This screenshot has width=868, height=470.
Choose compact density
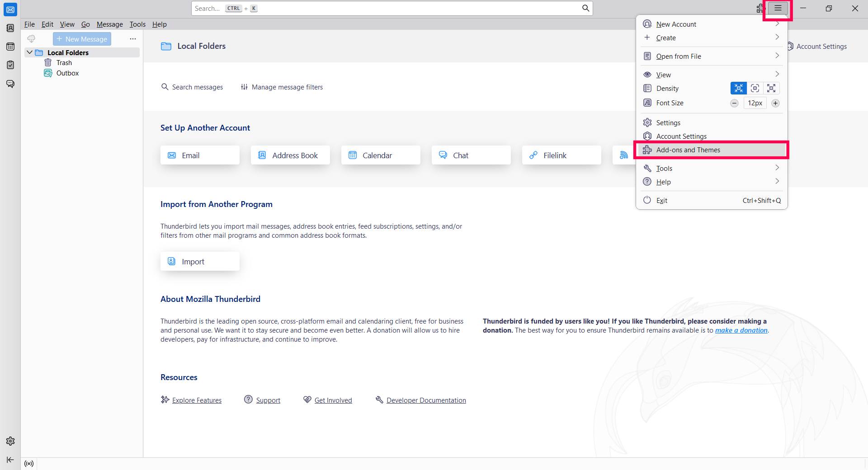pos(739,88)
